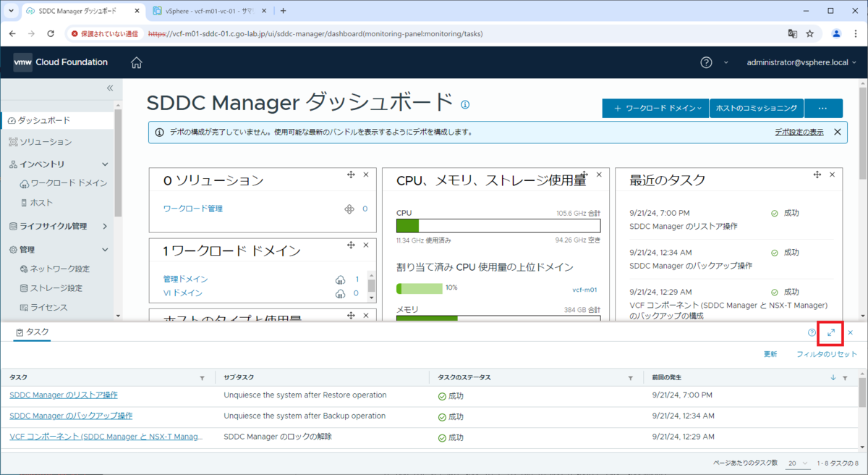Move the ソリューション widget using its handle
This screenshot has width=868, height=475.
pyautogui.click(x=350, y=175)
